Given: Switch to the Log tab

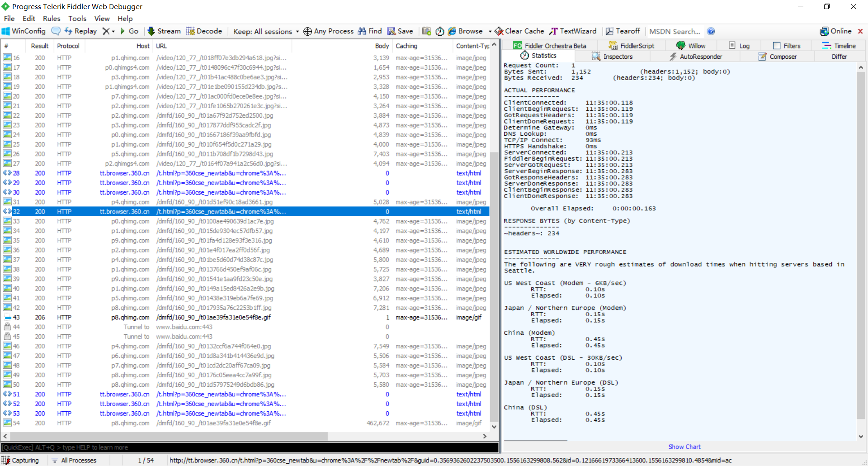Looking at the screenshot, I should click(x=739, y=46).
